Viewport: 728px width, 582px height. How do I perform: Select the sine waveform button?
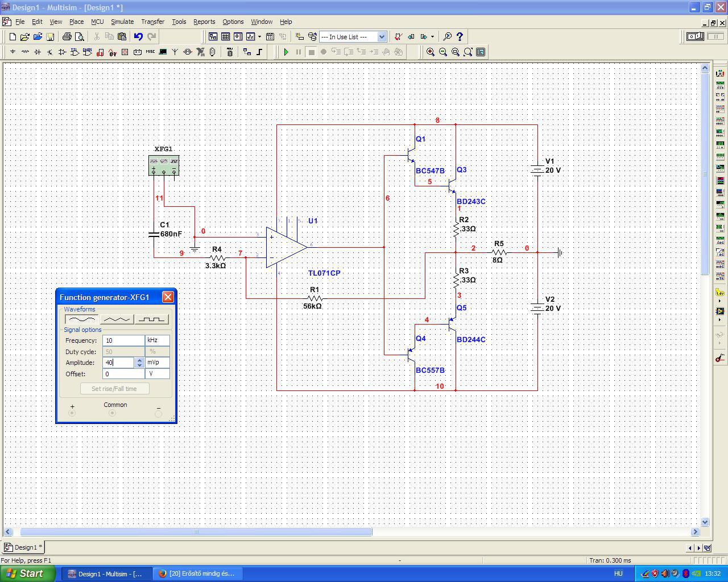point(82,319)
